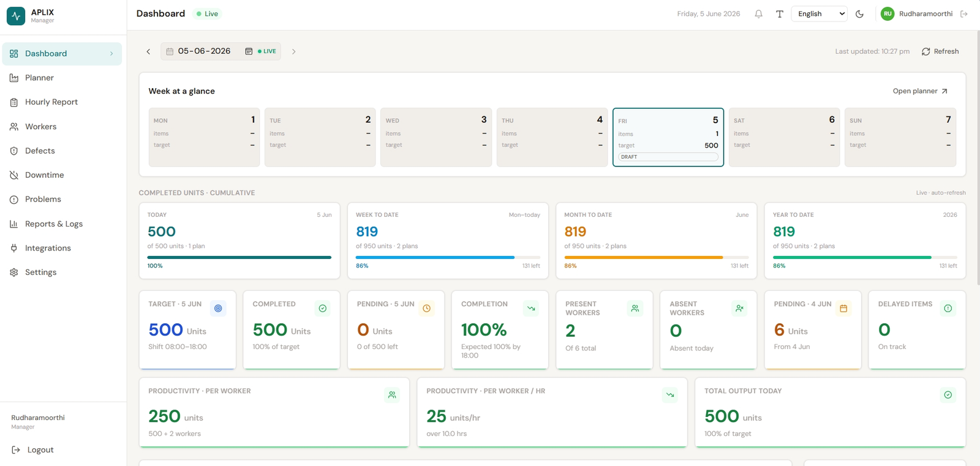This screenshot has width=980, height=466.
Task: Click the Completed checkmark icon
Action: coord(323,309)
